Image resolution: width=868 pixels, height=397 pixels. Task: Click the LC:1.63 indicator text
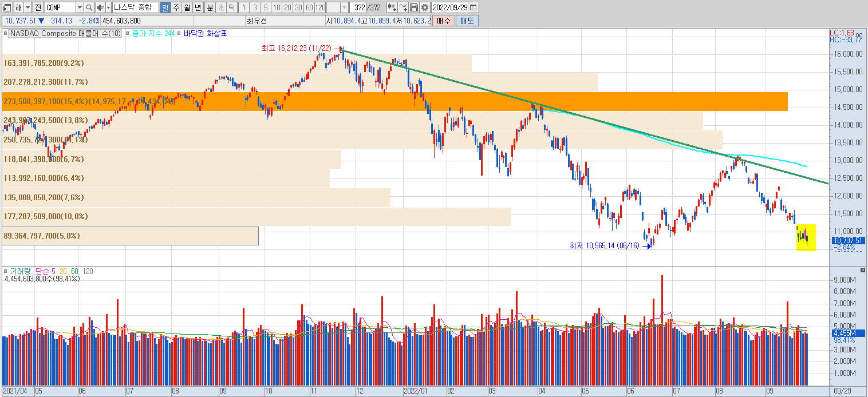[842, 33]
